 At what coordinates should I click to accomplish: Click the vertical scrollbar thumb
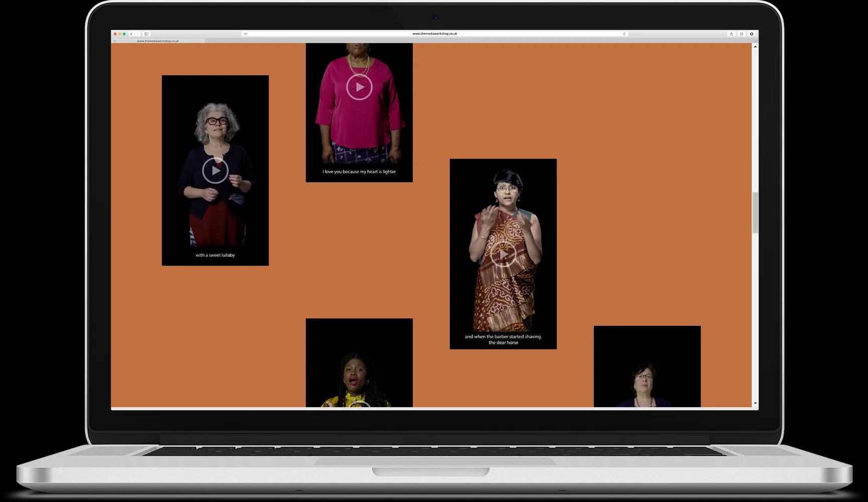(755, 213)
